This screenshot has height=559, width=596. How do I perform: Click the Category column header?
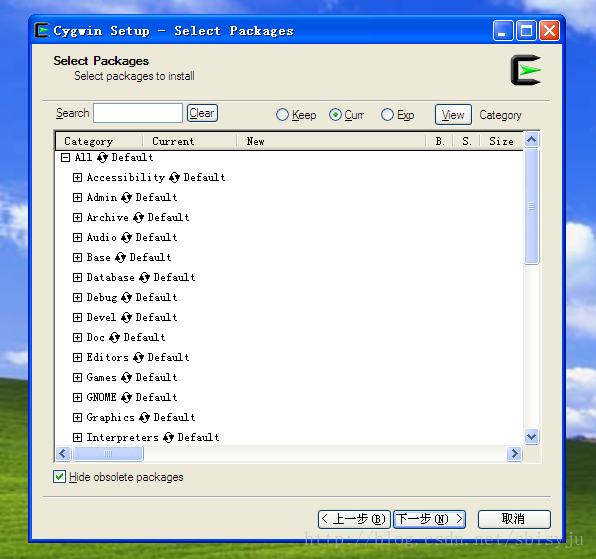click(x=99, y=141)
